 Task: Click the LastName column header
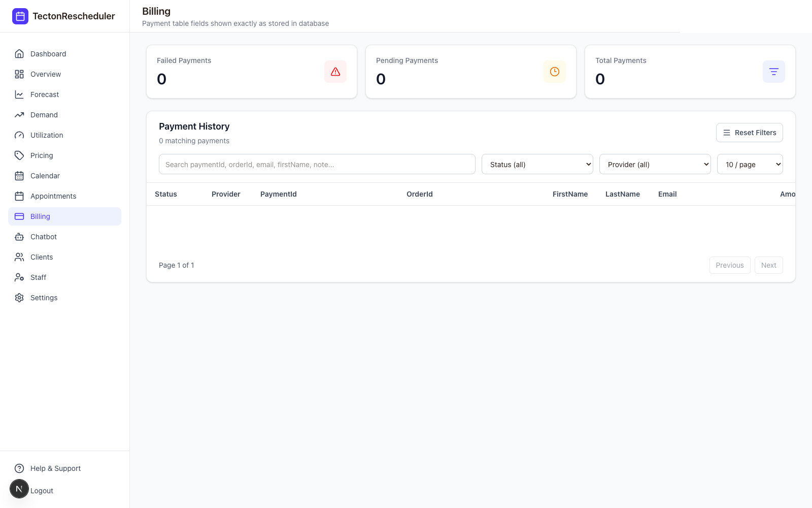(x=623, y=194)
